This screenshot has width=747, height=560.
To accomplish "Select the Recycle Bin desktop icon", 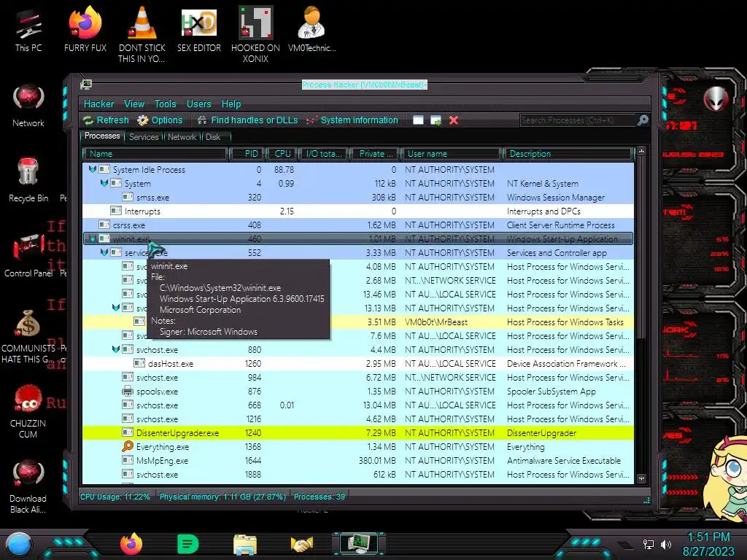I will (x=28, y=180).
